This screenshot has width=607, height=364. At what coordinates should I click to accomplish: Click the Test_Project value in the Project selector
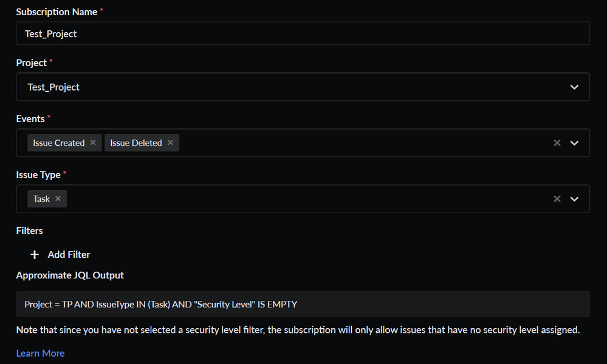53,87
